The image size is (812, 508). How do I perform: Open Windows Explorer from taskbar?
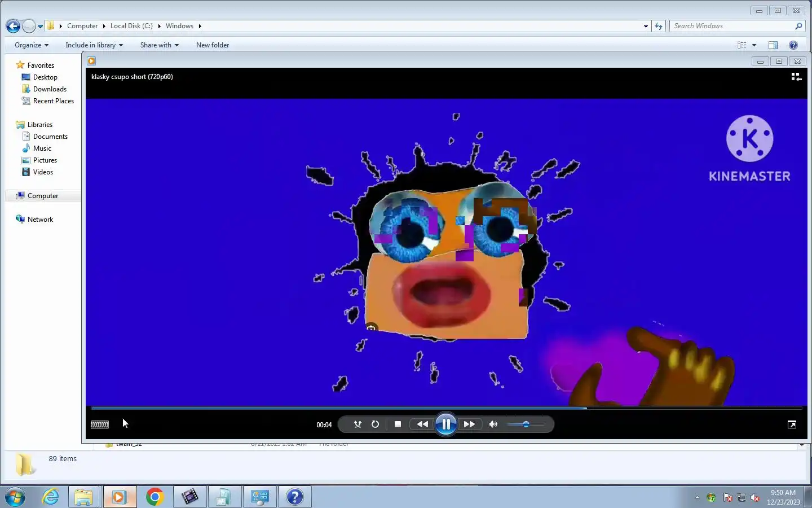[84, 497]
